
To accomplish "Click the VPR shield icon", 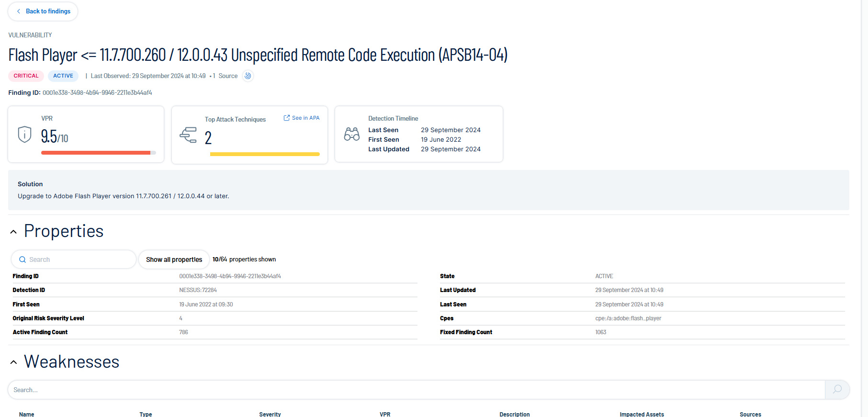I will pos(24,135).
